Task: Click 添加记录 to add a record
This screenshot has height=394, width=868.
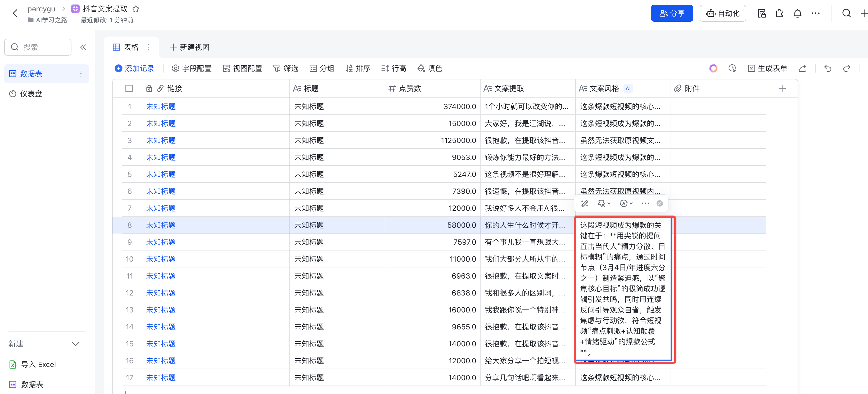Action: [134, 68]
